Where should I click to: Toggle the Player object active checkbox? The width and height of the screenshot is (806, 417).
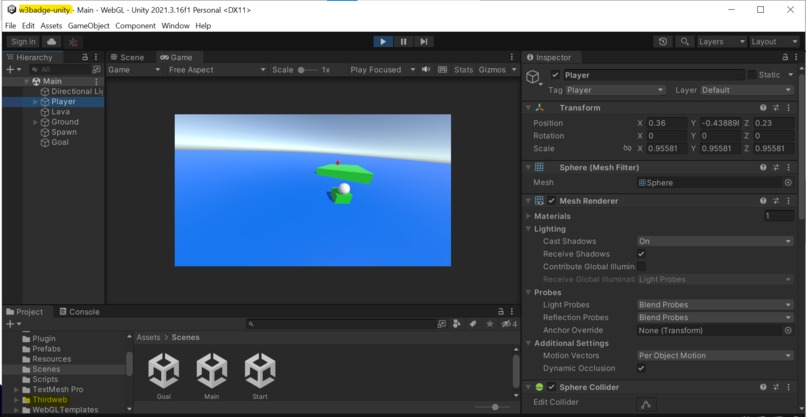(x=555, y=75)
